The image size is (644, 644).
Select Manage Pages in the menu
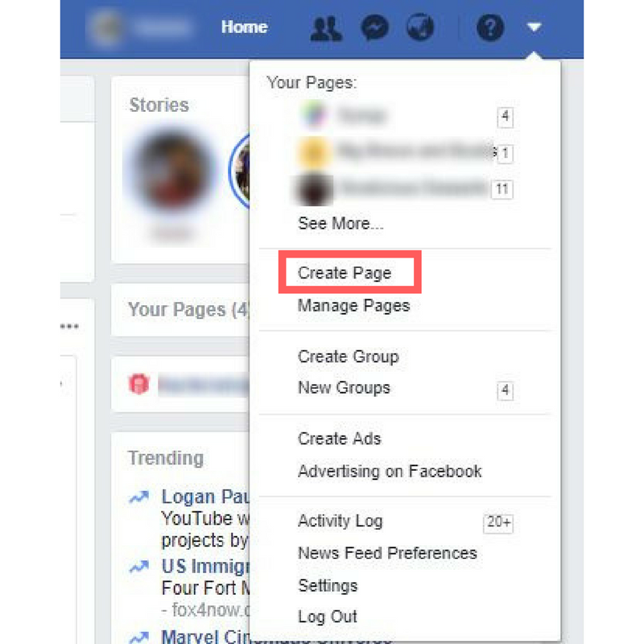coord(353,306)
